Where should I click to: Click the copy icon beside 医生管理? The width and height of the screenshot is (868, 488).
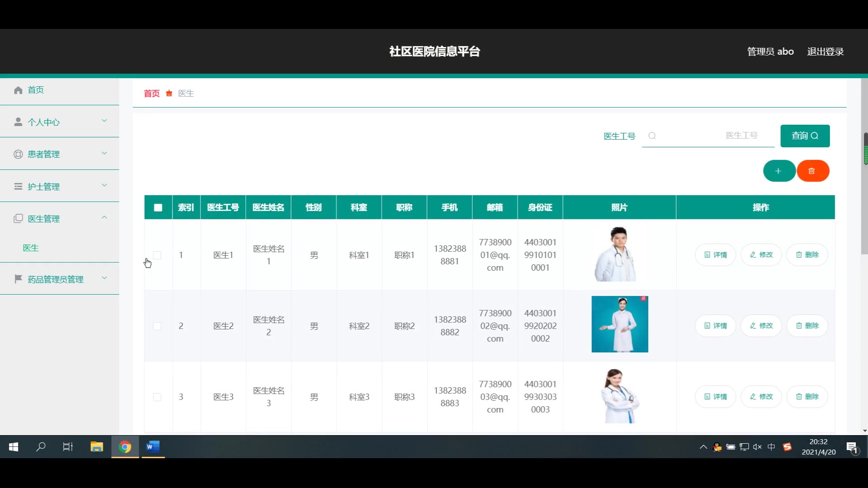[x=18, y=219]
